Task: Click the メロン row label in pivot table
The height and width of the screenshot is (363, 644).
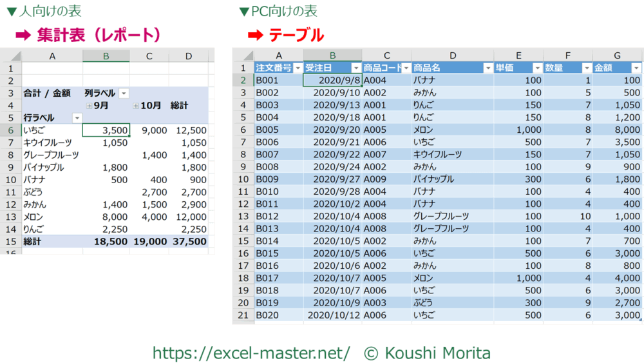Action: pos(34,217)
